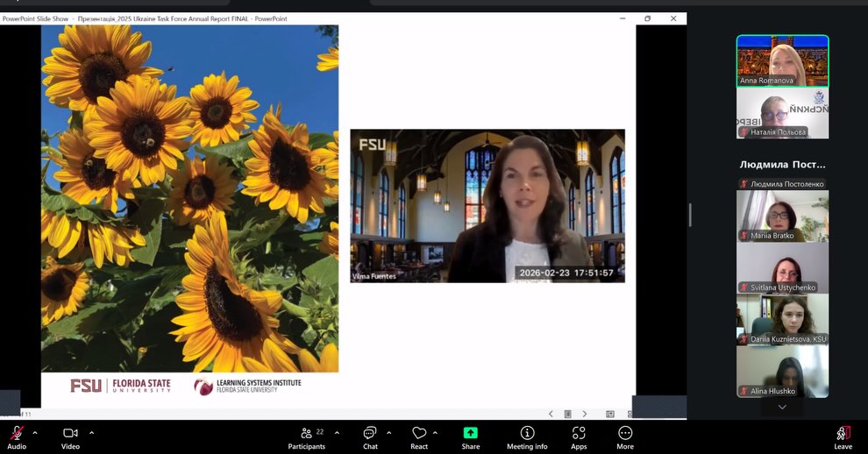The height and width of the screenshot is (454, 868).
Task: Select Mariia Bratko's video tile
Action: [x=782, y=216]
